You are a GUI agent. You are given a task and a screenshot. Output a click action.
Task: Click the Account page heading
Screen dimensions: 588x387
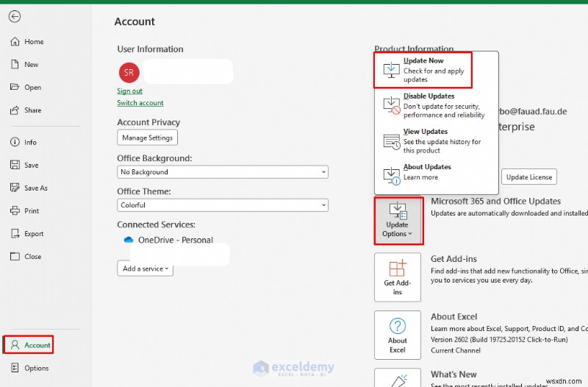click(135, 22)
